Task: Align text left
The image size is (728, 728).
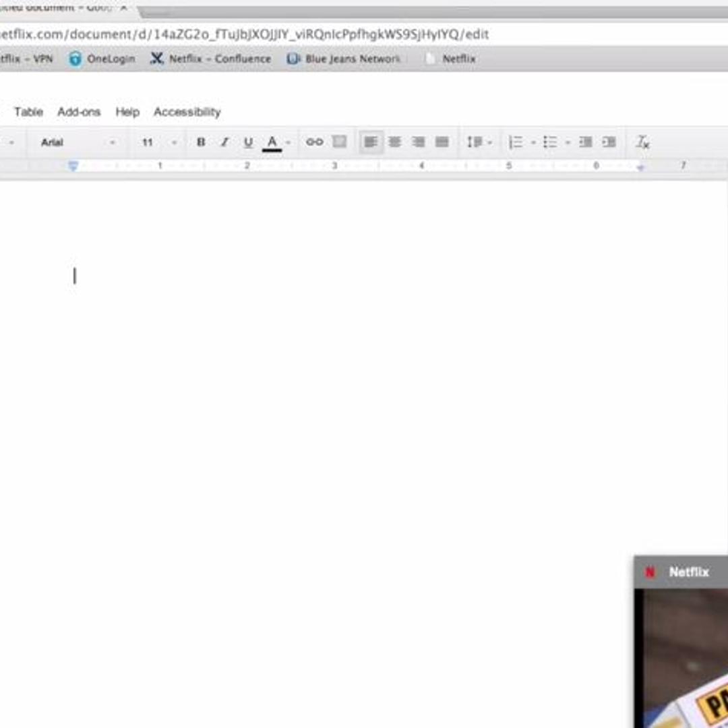Action: [371, 142]
